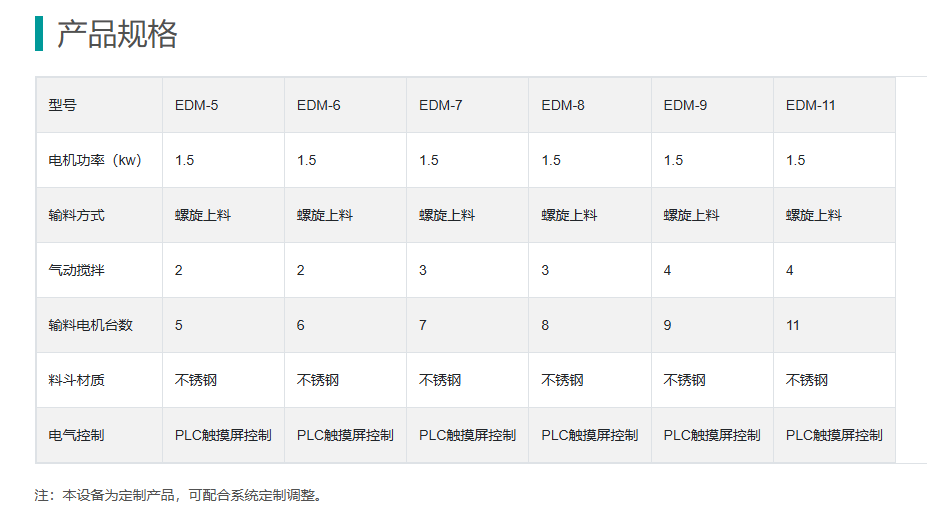This screenshot has height=516, width=927.
Task: Choose the EDM-8 model cell
Action: [x=563, y=105]
